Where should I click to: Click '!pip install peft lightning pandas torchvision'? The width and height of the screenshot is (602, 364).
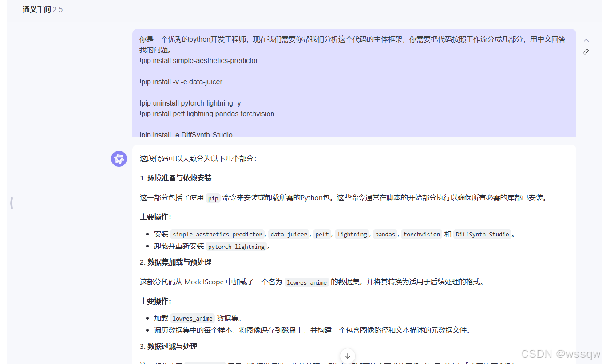point(207,114)
